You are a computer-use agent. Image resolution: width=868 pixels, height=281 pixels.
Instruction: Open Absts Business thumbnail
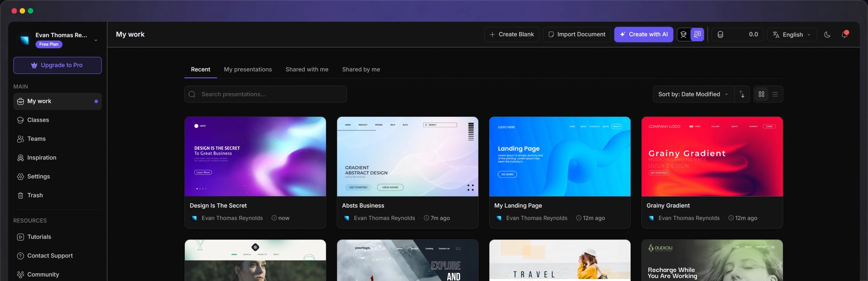(408, 156)
